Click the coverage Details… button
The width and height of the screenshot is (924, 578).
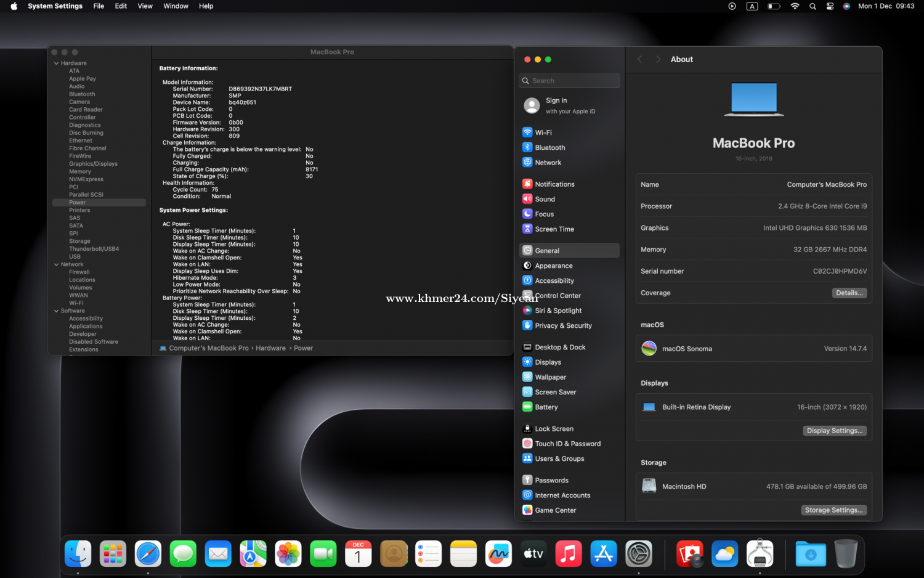click(849, 293)
